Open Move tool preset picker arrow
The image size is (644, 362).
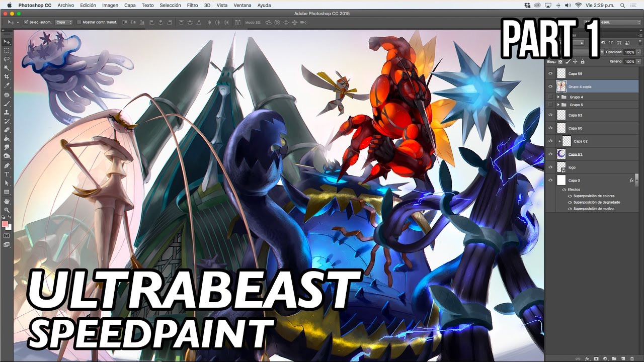[18, 23]
